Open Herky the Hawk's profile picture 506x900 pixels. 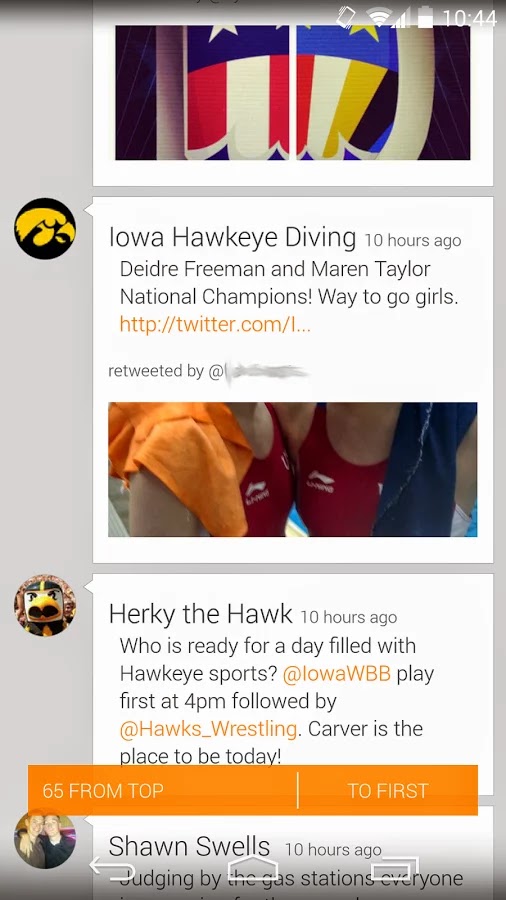tap(45, 606)
